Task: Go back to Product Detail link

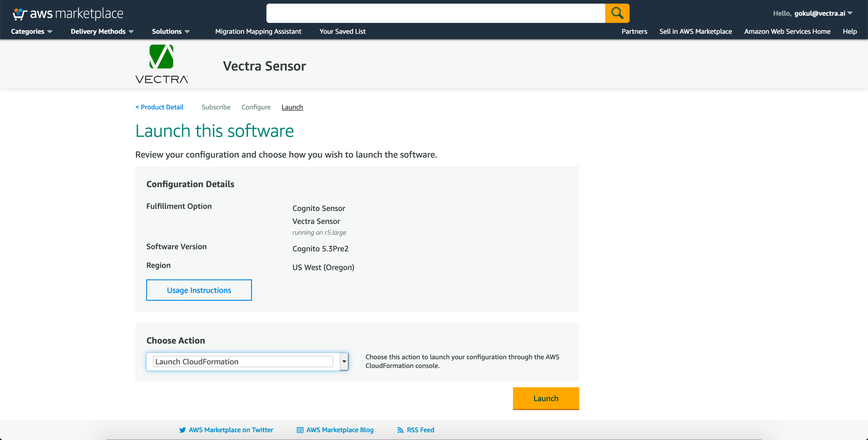Action: [159, 107]
